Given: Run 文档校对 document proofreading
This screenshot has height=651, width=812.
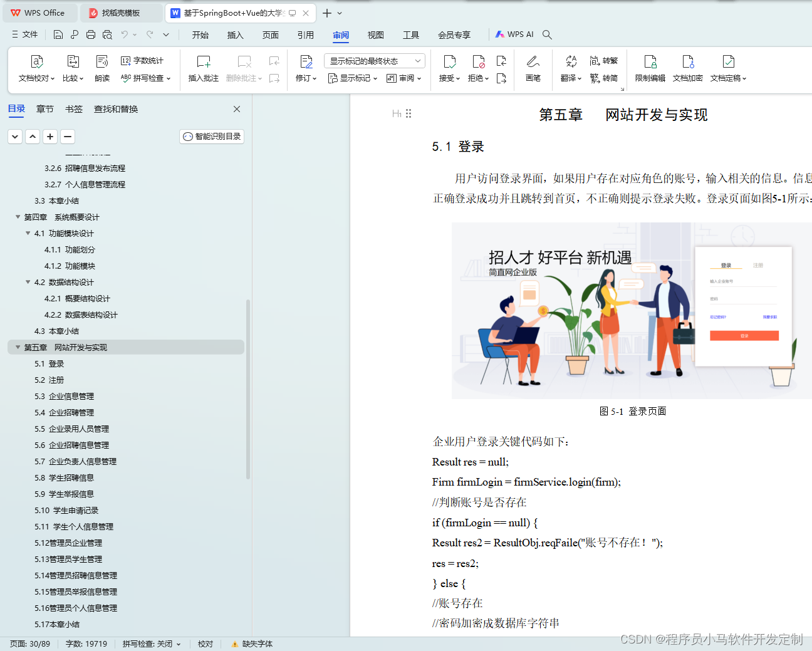Looking at the screenshot, I should click(x=36, y=68).
